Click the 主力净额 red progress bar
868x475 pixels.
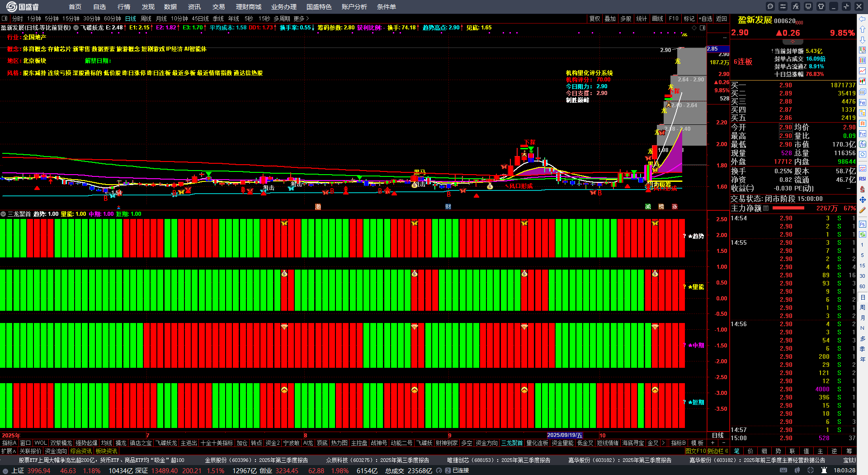coord(788,209)
